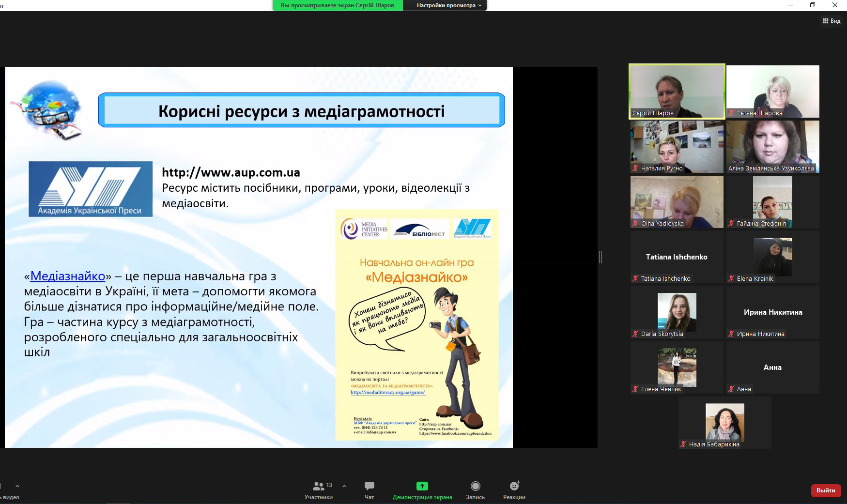Expand the arrow next to Participants
This screenshot has width=847, height=504.
click(344, 486)
